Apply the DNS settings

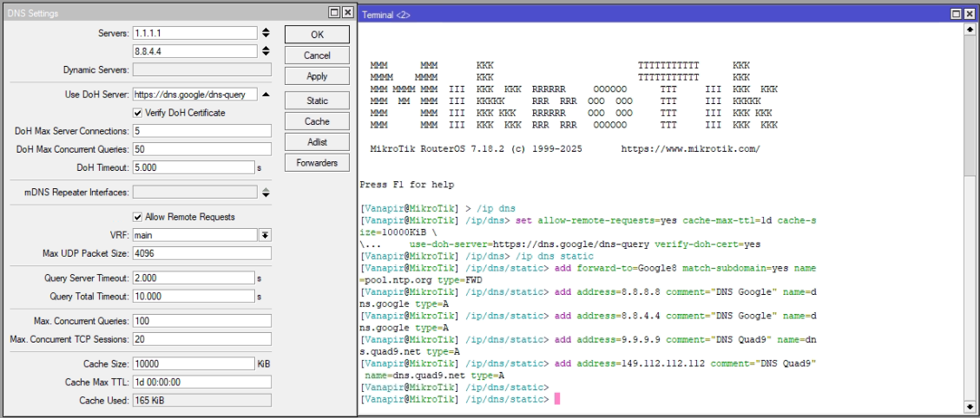tap(317, 76)
